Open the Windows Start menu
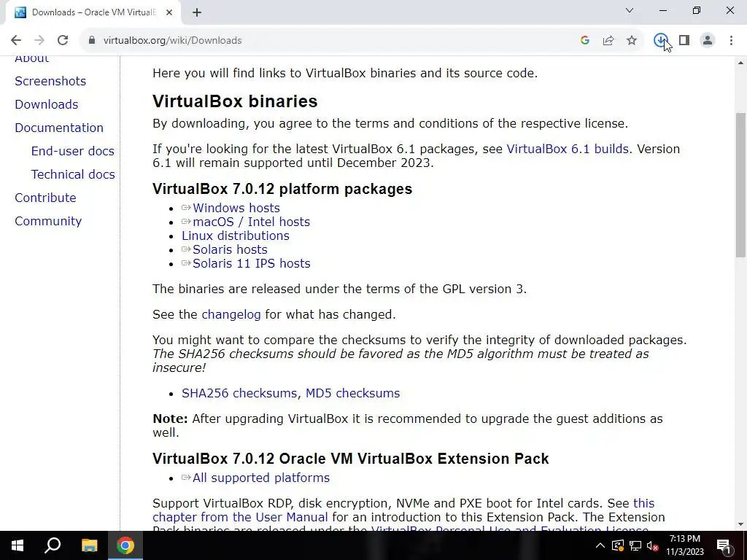Viewport: 747px width, 560px height. [18, 545]
